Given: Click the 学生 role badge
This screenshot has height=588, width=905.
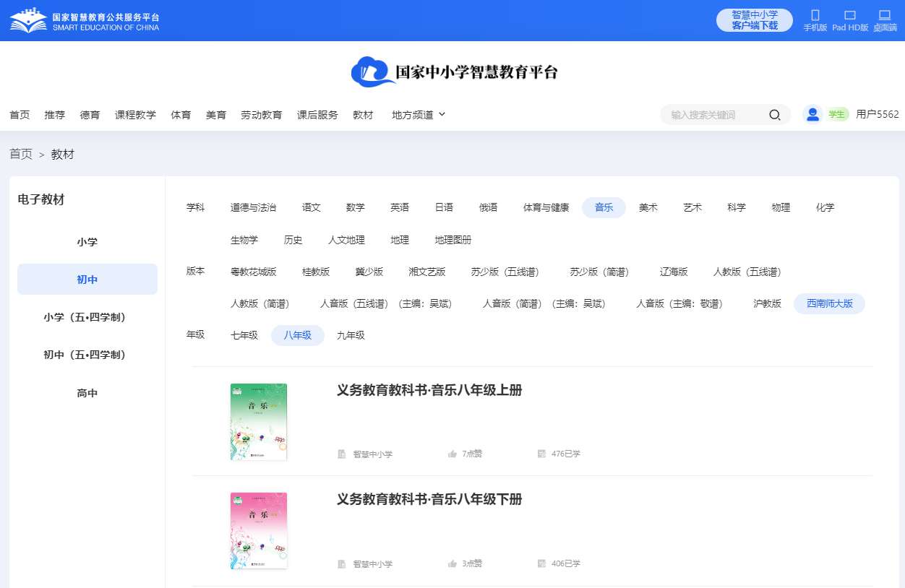Looking at the screenshot, I should 837,114.
